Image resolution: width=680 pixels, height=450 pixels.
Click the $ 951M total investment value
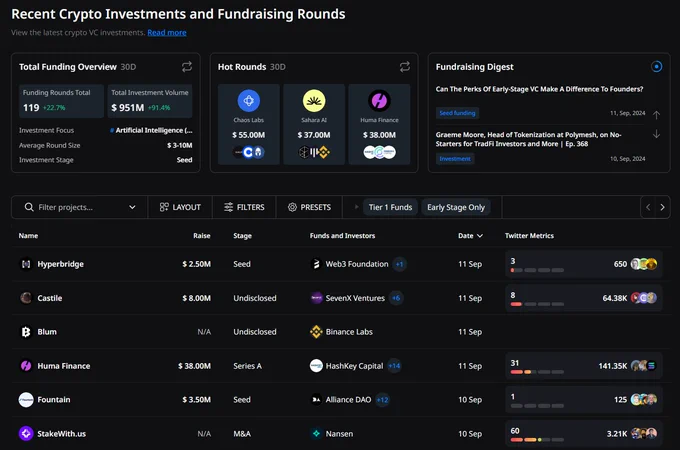point(128,108)
